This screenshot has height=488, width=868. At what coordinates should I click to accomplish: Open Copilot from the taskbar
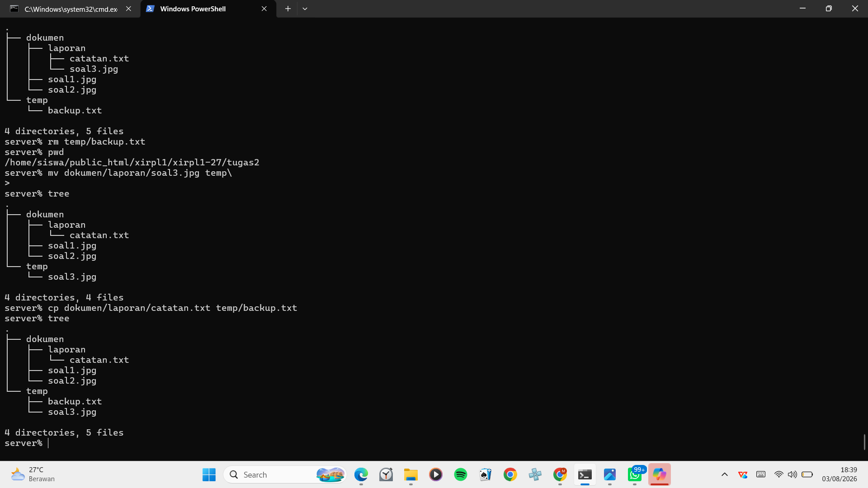click(659, 474)
